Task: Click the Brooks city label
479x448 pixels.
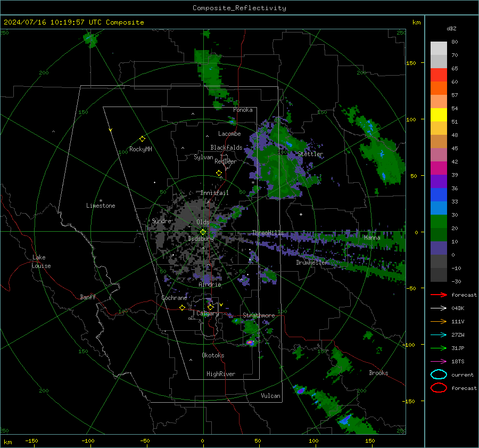Action: point(378,373)
